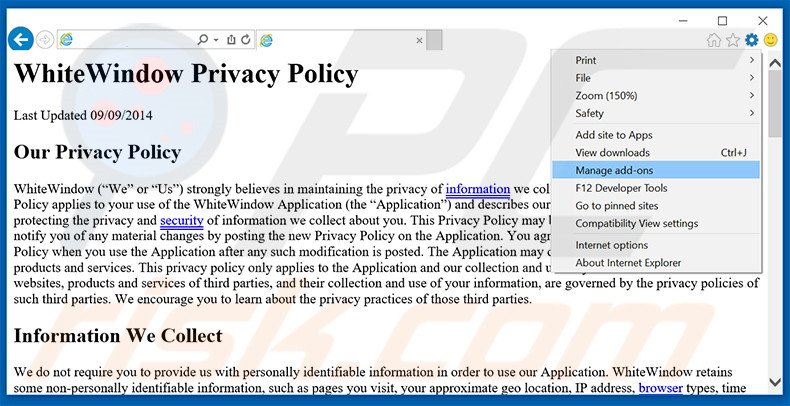This screenshot has width=790, height=406.
Task: Open the Safety submenu
Action: (x=656, y=113)
